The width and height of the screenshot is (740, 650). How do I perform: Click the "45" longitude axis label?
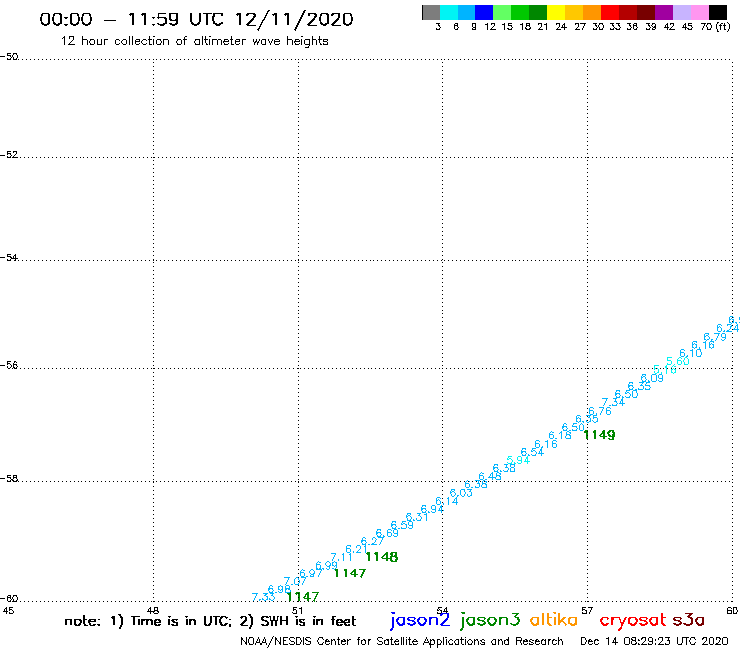pyautogui.click(x=8, y=610)
